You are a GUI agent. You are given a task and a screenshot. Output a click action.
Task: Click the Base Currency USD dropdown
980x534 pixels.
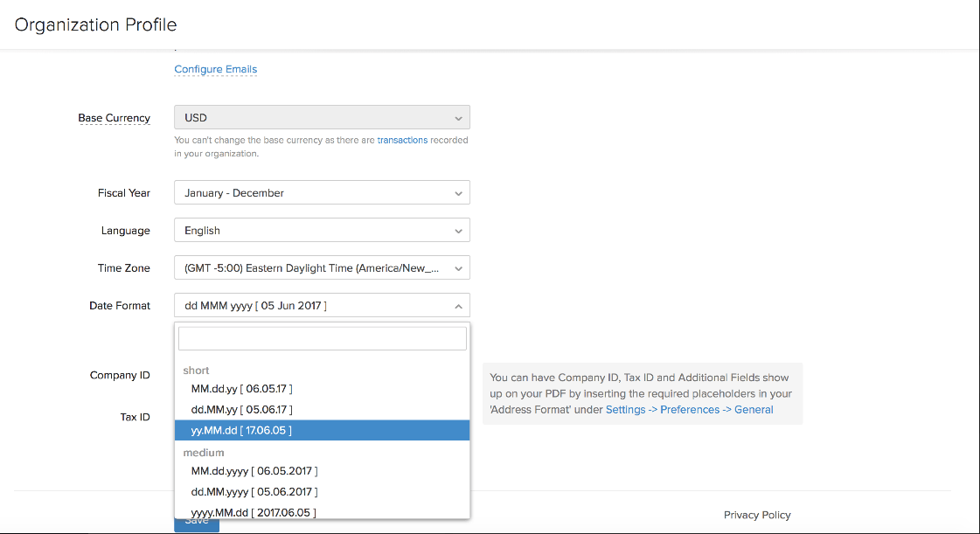click(x=322, y=118)
